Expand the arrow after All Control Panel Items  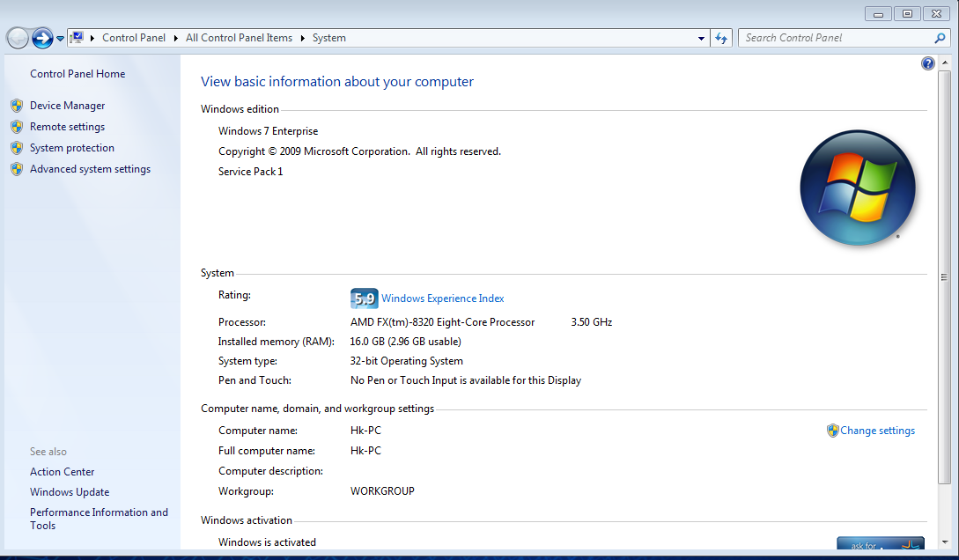click(x=302, y=38)
